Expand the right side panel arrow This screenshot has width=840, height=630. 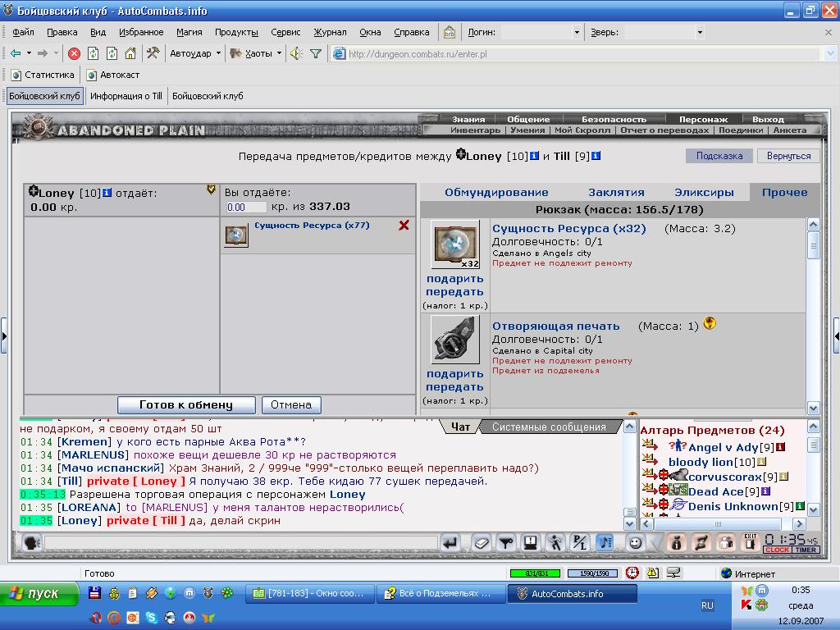pyautogui.click(x=836, y=336)
